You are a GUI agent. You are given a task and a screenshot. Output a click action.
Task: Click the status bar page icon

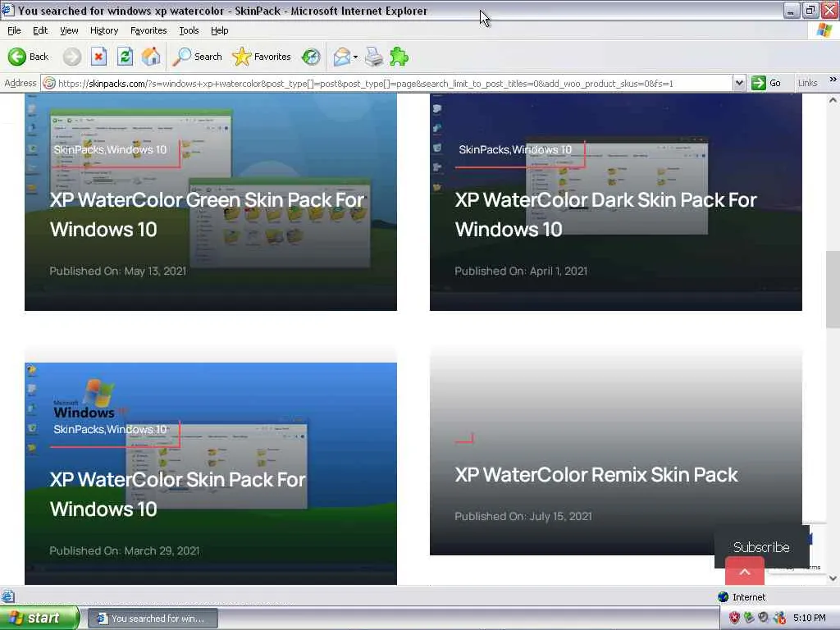tap(7, 596)
